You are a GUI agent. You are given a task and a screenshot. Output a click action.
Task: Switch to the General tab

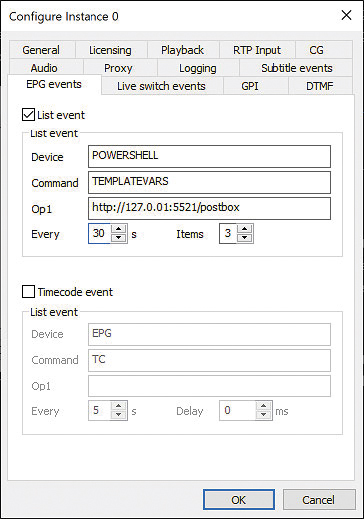coord(41,50)
